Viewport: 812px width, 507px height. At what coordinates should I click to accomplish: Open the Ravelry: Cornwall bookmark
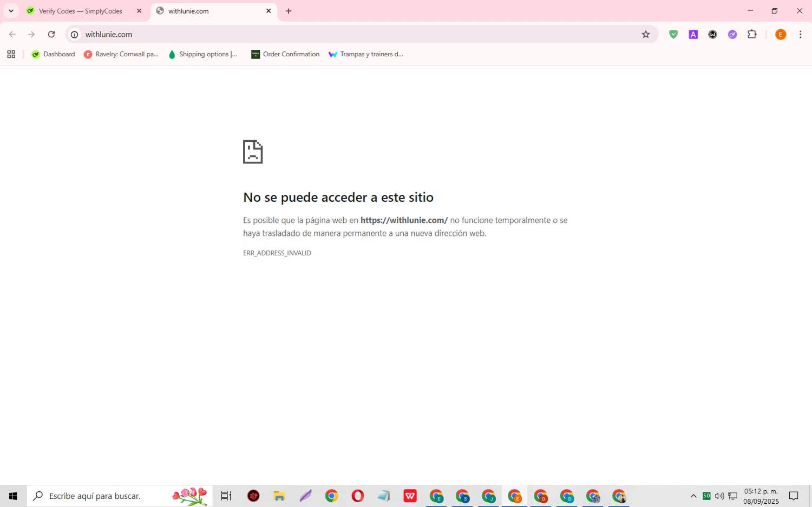click(121, 54)
